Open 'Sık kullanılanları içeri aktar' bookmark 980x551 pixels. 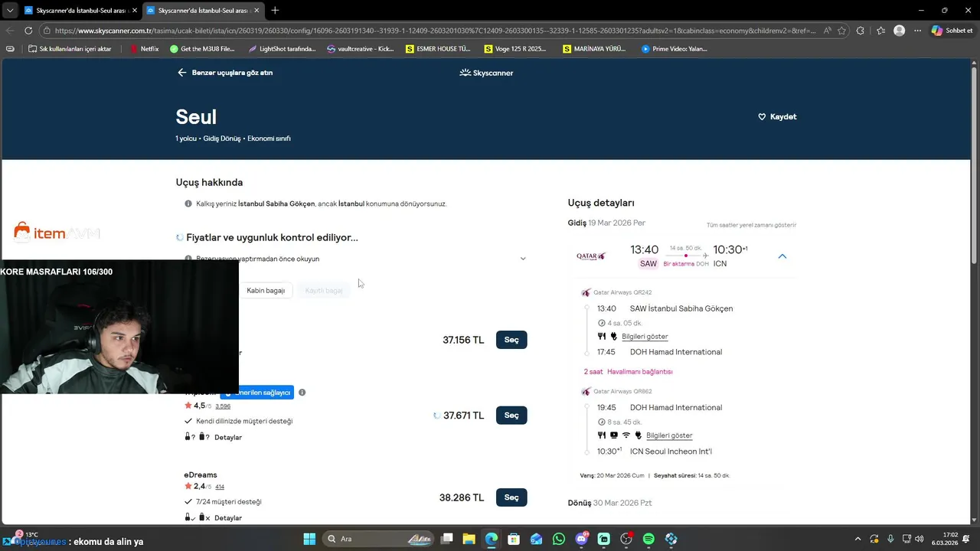[x=69, y=49]
